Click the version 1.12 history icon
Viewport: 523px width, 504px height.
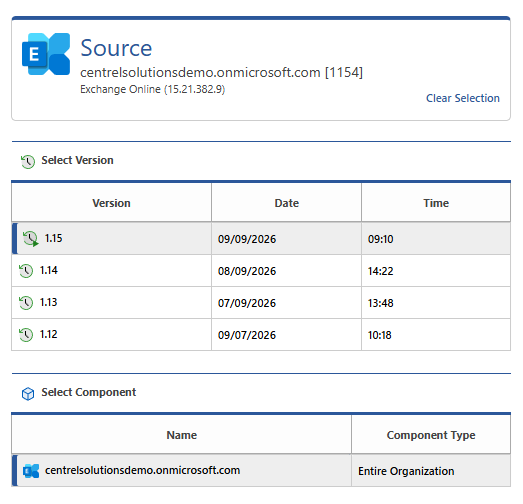(x=26, y=335)
